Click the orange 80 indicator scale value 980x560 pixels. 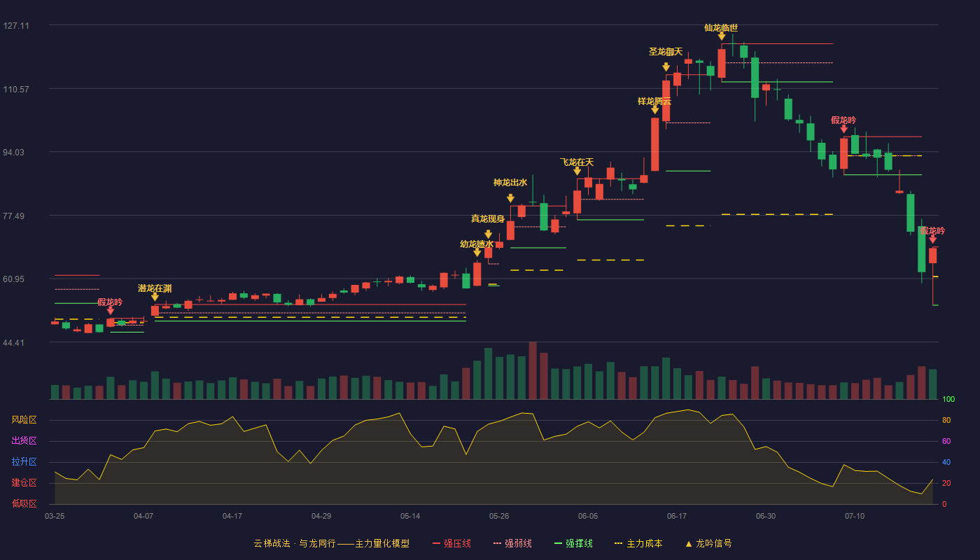pyautogui.click(x=946, y=420)
